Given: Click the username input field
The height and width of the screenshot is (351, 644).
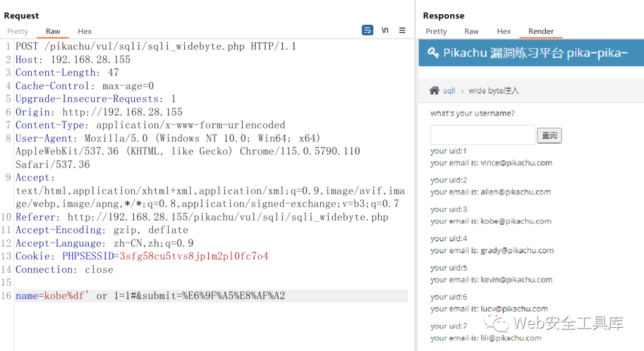Looking at the screenshot, I should tap(482, 135).
